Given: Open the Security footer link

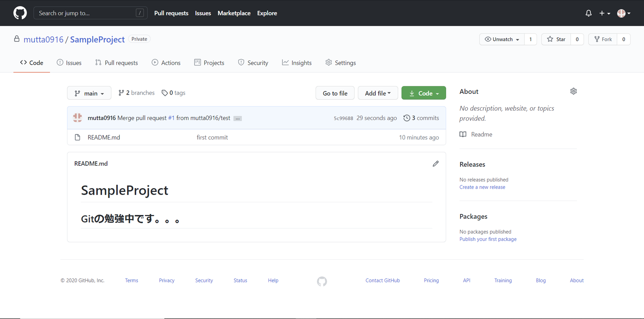Looking at the screenshot, I should click(x=204, y=280).
